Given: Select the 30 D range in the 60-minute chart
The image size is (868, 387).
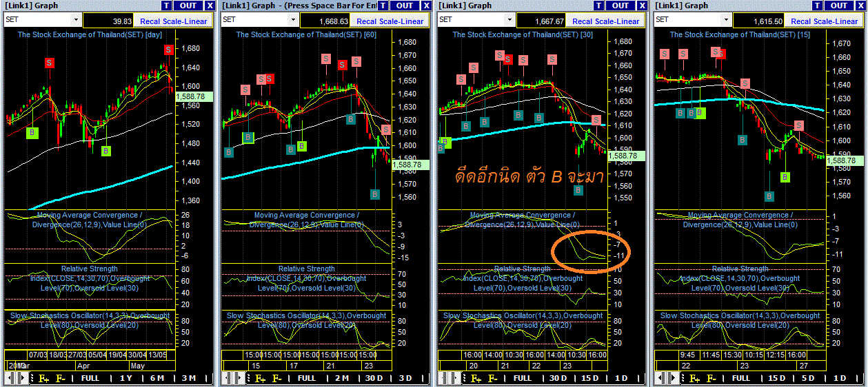Looking at the screenshot, I should pos(374,378).
